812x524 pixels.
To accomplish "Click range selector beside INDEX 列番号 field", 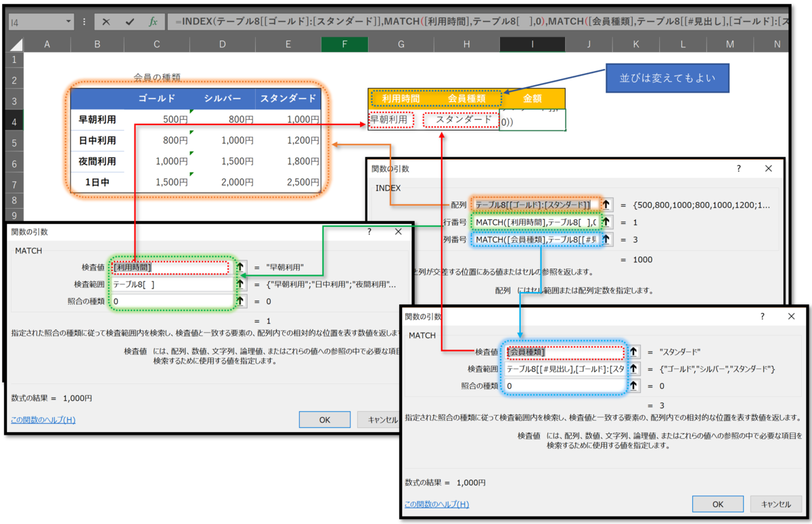I will (606, 239).
